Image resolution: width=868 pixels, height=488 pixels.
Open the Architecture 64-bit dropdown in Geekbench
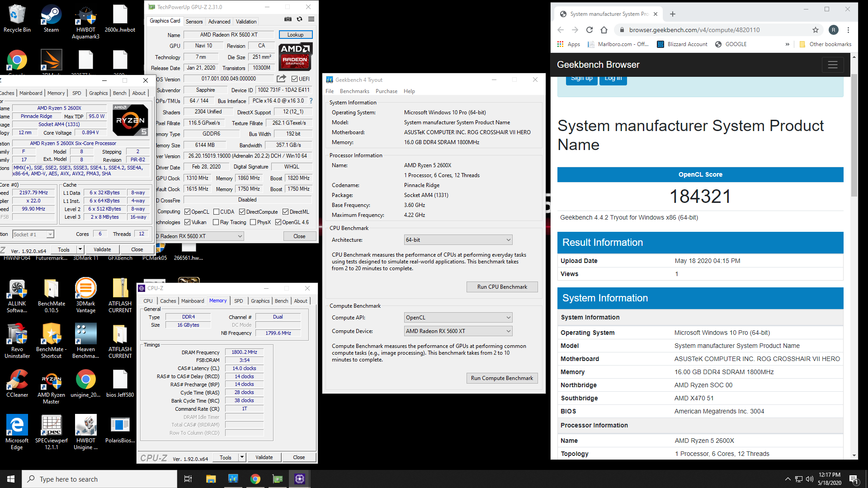458,240
